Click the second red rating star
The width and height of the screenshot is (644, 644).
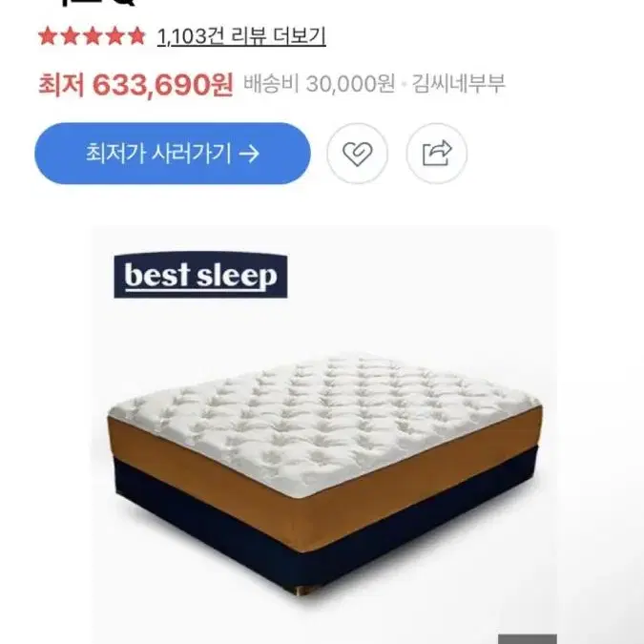tap(71, 36)
